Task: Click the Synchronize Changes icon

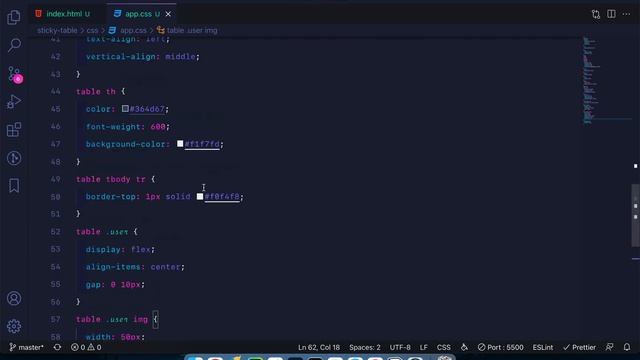Action: pyautogui.click(x=58, y=347)
